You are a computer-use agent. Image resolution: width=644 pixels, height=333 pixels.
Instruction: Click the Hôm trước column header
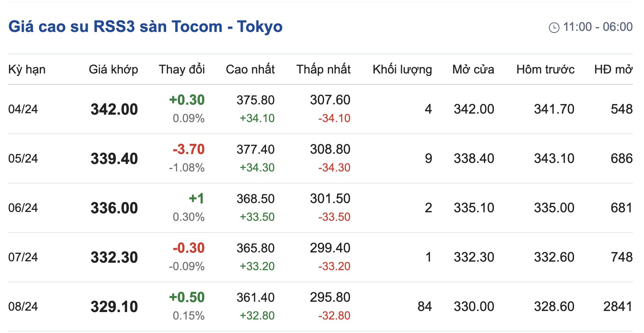545,70
